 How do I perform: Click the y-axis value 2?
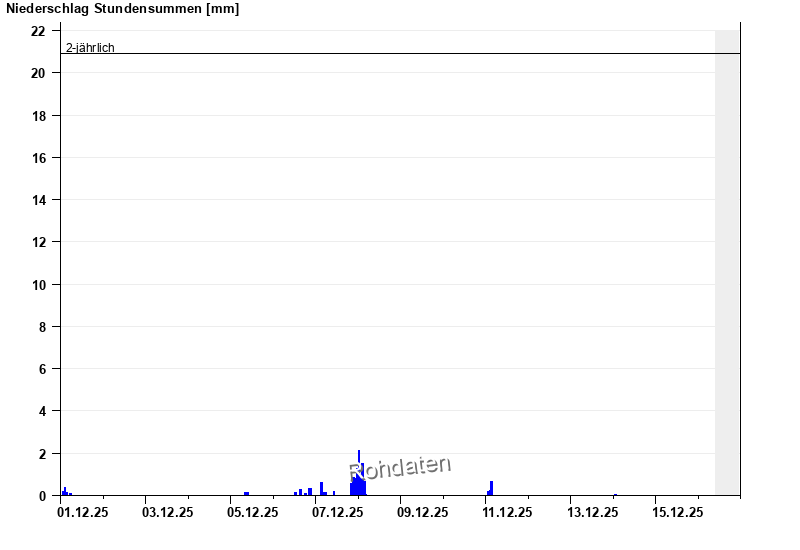(x=41, y=454)
